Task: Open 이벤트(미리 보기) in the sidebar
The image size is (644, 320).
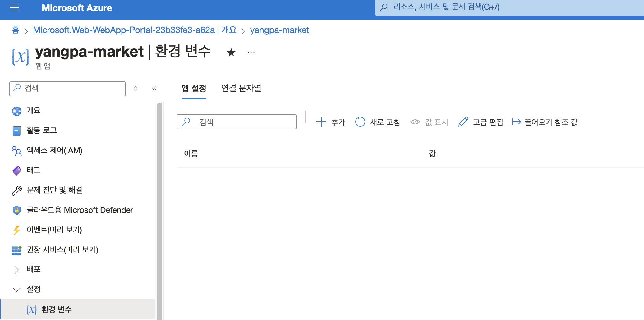Action: click(x=54, y=230)
